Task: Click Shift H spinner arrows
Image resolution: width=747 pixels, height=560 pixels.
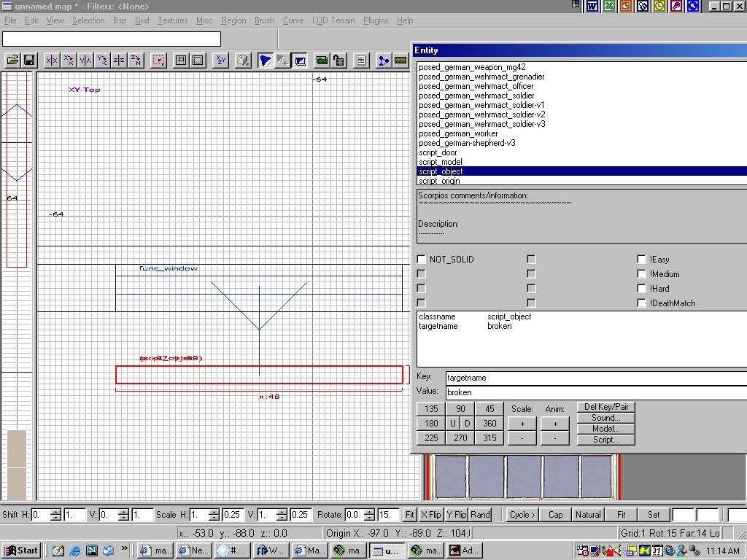Action: (55, 515)
